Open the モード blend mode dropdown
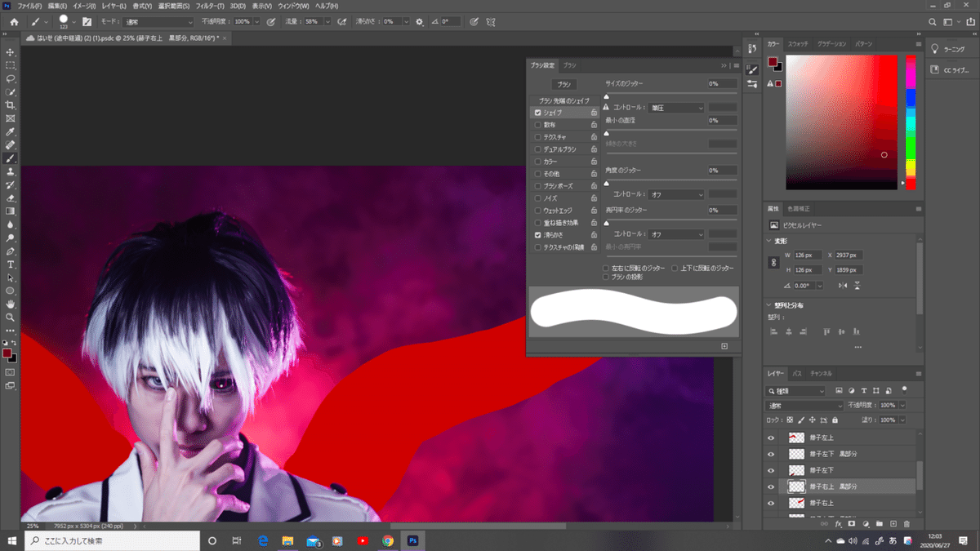The image size is (980, 551). [x=158, y=21]
